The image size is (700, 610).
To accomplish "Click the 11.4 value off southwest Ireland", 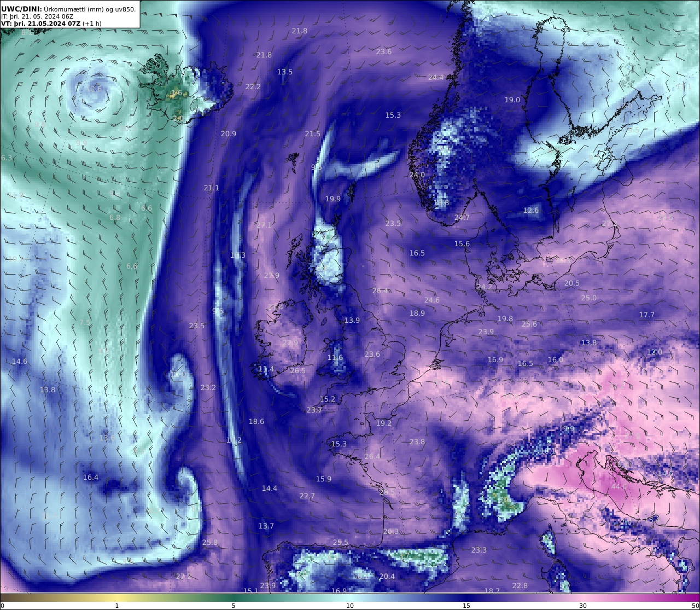I will click(266, 369).
